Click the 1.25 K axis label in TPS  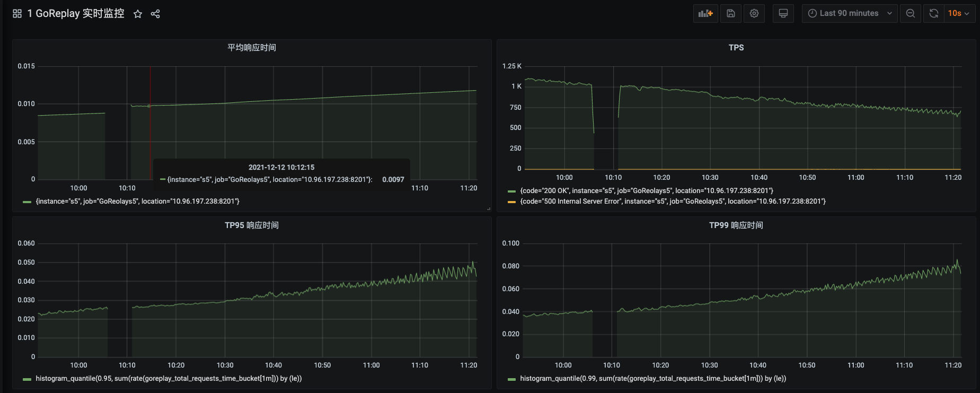click(x=512, y=66)
